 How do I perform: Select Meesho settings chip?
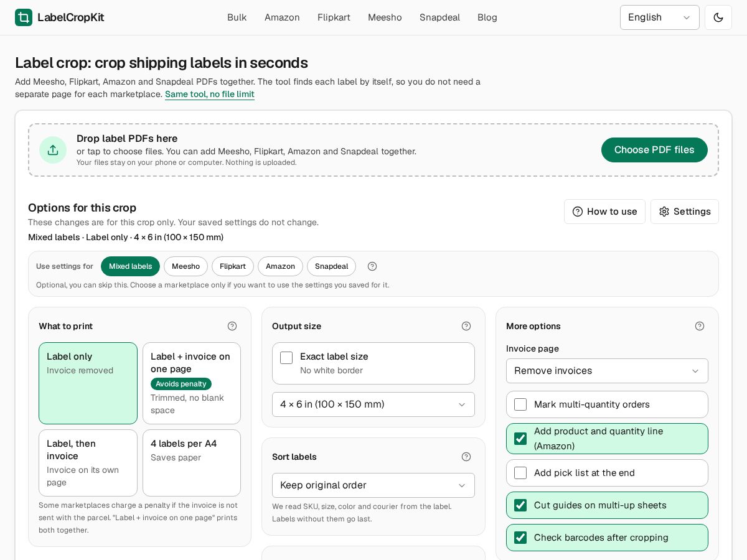pyautogui.click(x=186, y=266)
